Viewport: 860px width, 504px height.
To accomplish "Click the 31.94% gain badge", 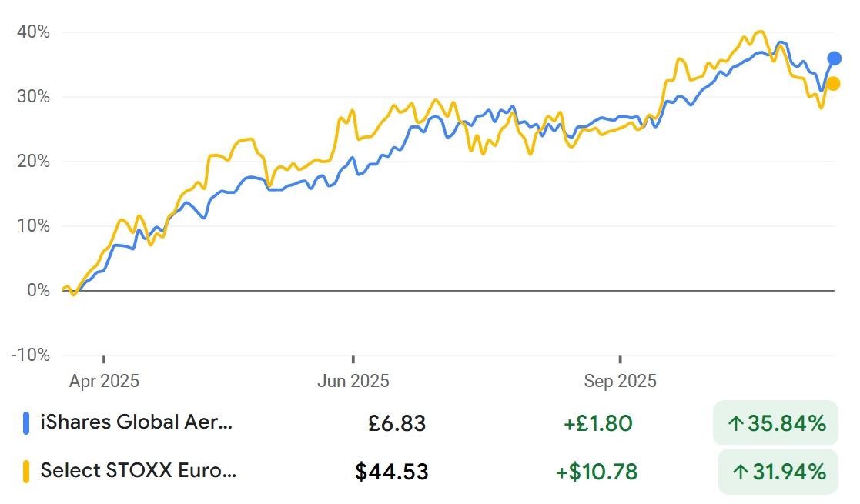I will point(778,471).
